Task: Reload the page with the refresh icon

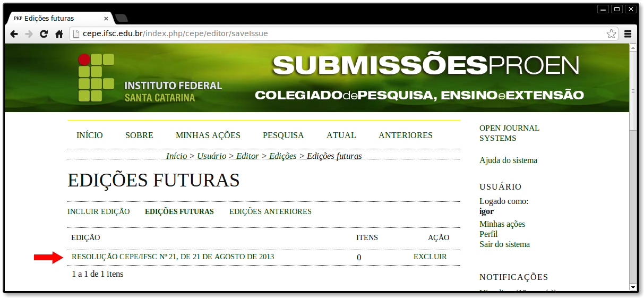Action: click(44, 34)
